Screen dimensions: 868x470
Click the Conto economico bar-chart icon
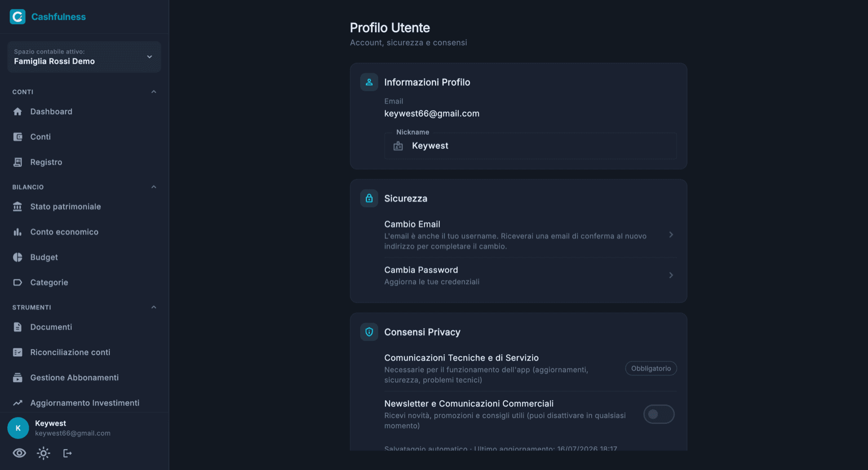17,232
